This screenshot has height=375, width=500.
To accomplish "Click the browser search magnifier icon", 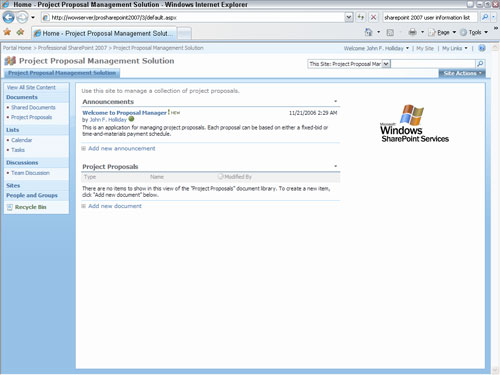I will click(485, 17).
